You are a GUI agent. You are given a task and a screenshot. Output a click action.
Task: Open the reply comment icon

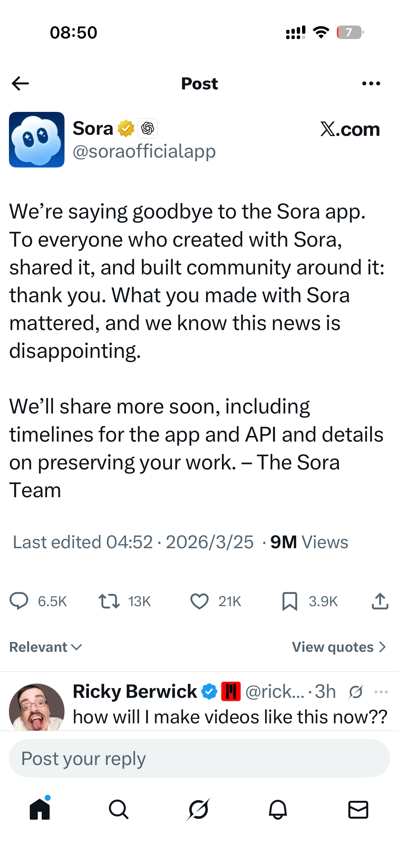(19, 601)
